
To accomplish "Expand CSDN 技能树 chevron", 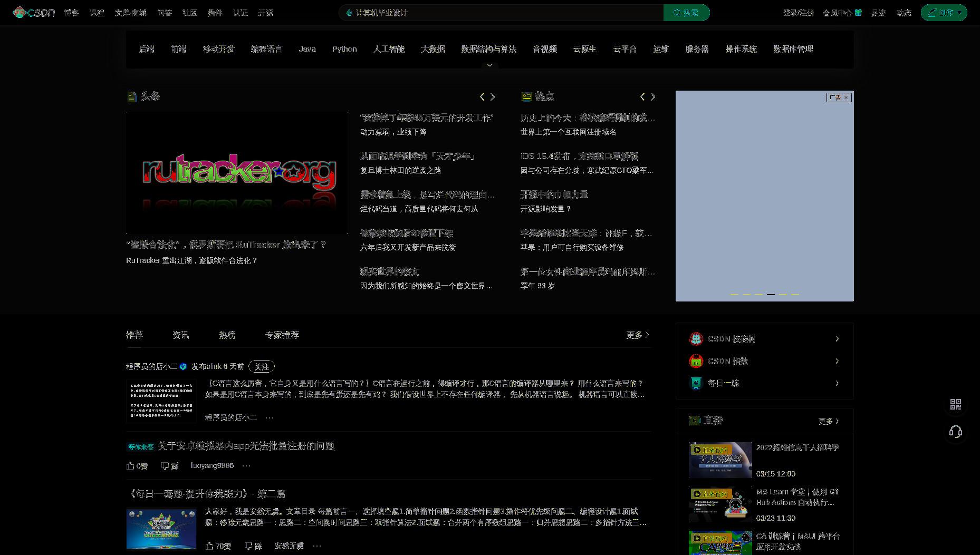I will 837,339.
